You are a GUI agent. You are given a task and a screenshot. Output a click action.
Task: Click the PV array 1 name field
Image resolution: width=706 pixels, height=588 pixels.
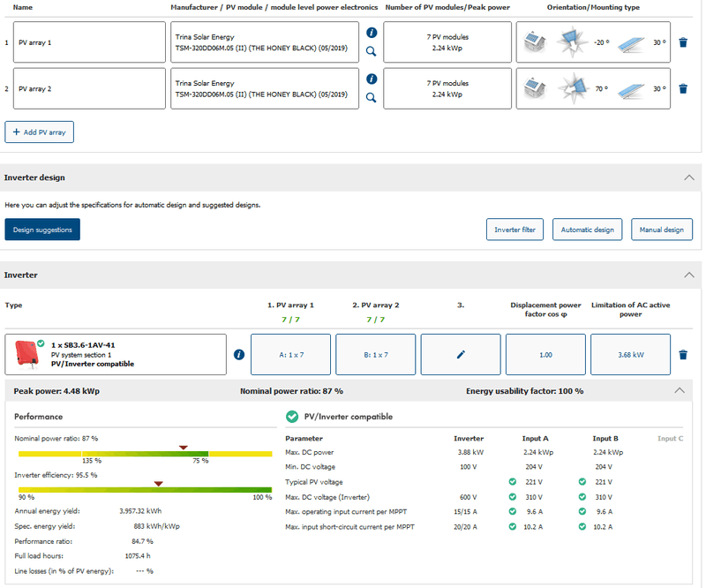pos(90,41)
